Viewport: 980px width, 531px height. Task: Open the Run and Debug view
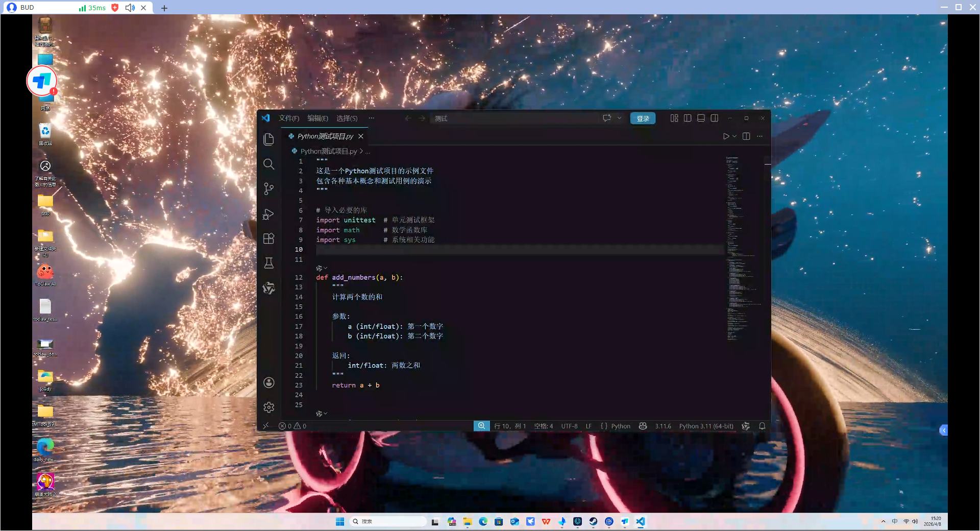pos(268,214)
